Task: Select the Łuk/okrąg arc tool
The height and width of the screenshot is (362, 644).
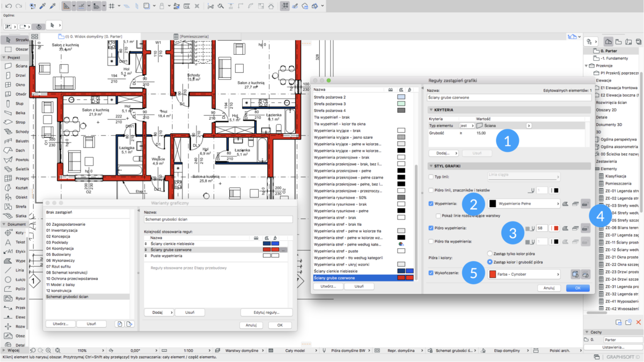Action: point(14,279)
